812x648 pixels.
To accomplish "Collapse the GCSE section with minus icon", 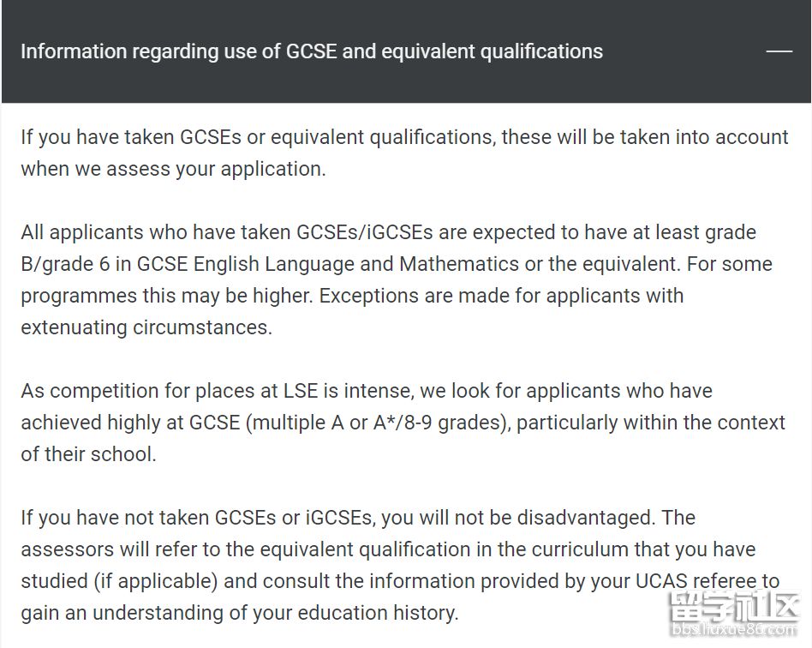I will 779,51.
